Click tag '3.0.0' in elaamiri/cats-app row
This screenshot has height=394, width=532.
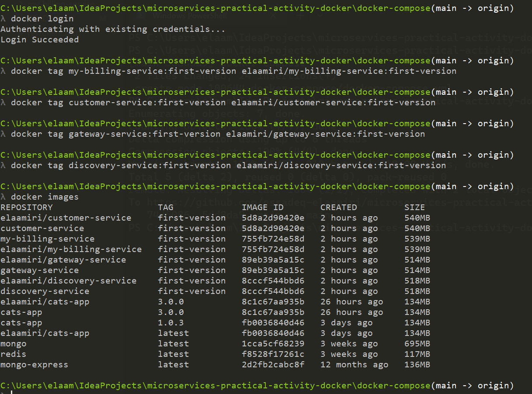[x=171, y=302]
